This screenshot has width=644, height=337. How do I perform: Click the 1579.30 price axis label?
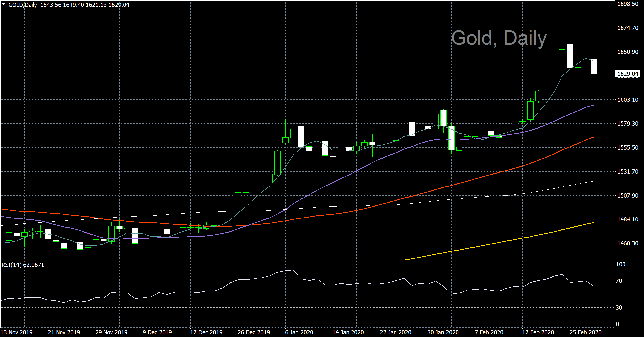click(627, 124)
